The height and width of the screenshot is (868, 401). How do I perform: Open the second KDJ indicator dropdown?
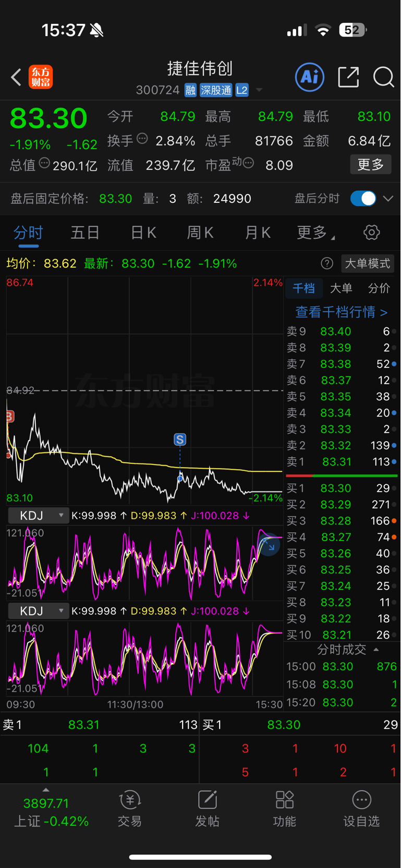[39, 611]
